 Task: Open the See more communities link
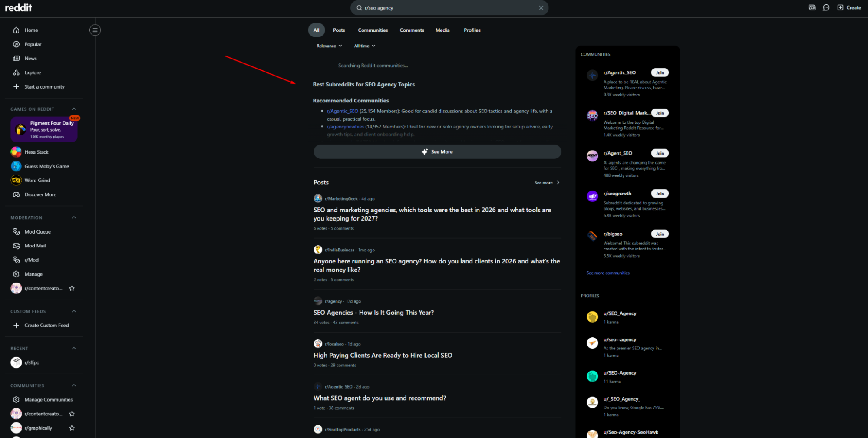point(608,273)
